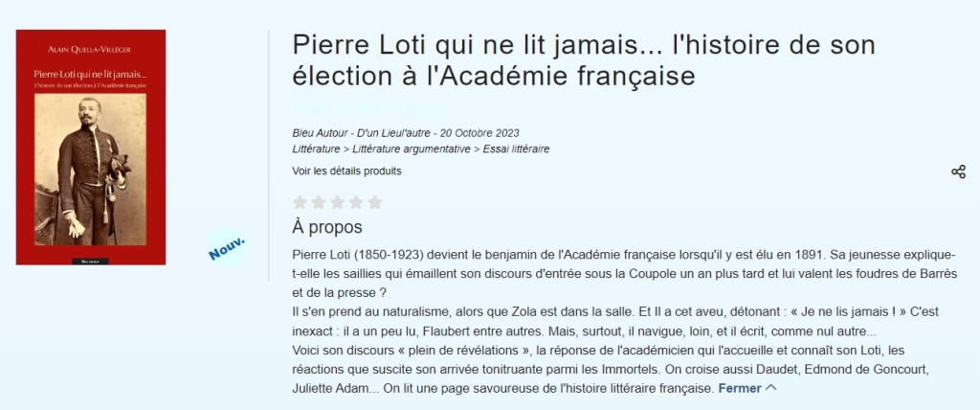The image size is (980, 410).
Task: Open the red book cover image
Action: (x=91, y=147)
